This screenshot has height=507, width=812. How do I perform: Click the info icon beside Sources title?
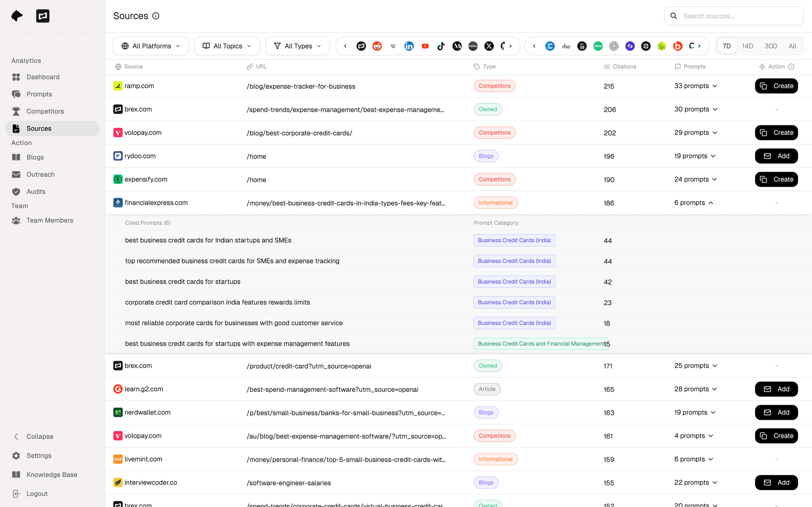click(155, 16)
